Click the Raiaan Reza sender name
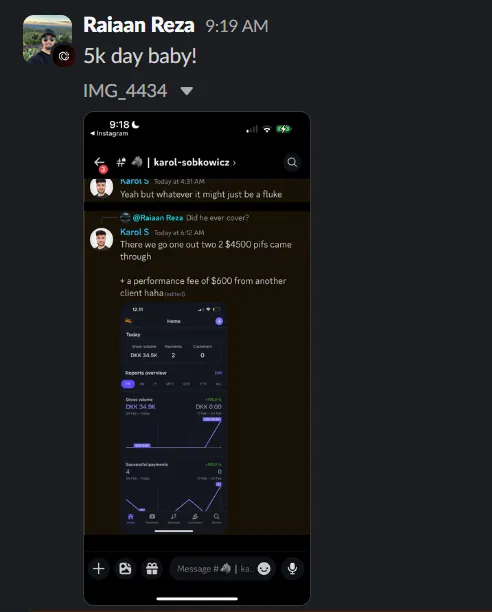 click(x=139, y=25)
